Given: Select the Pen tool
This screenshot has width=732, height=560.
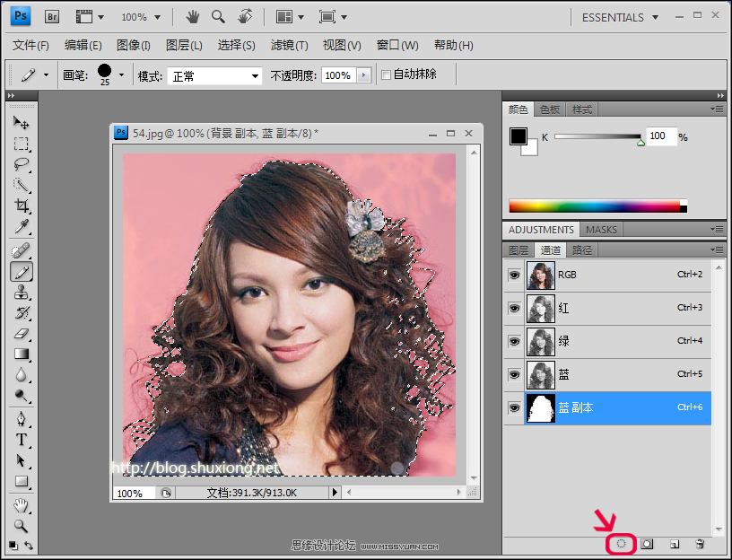Looking at the screenshot, I should (x=21, y=419).
